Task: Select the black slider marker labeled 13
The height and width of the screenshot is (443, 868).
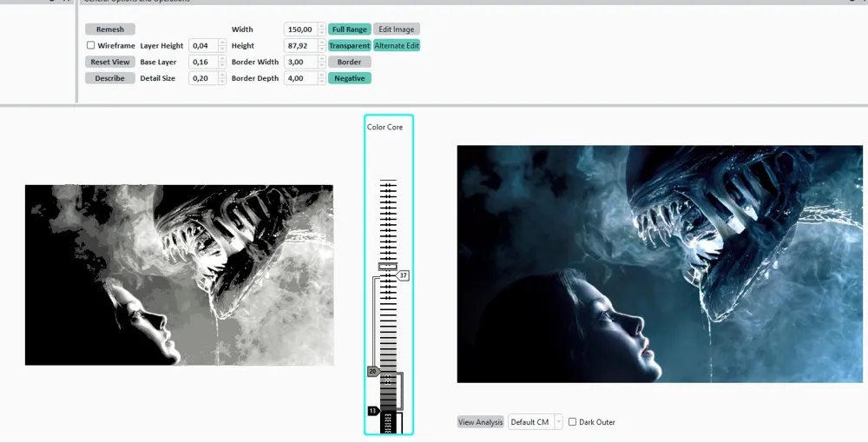Action: (x=373, y=411)
